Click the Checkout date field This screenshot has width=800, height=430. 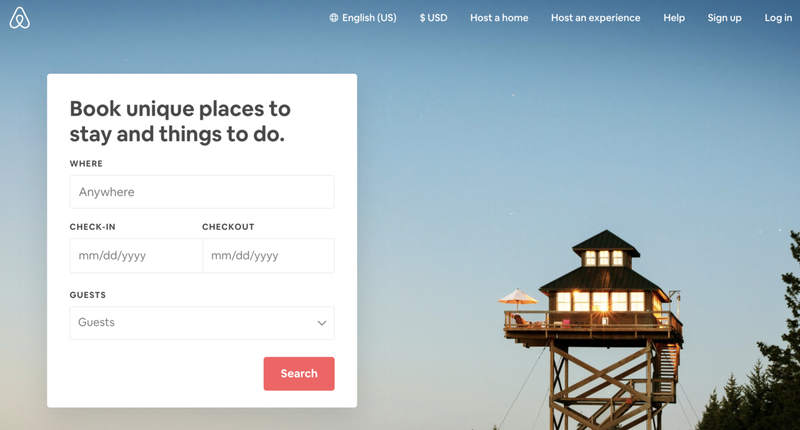click(268, 256)
